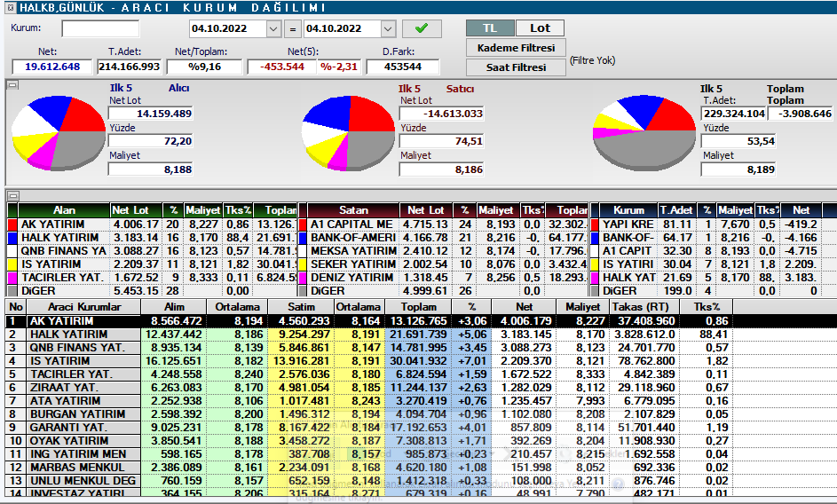Sort by Kurum column header

[x=628, y=210]
